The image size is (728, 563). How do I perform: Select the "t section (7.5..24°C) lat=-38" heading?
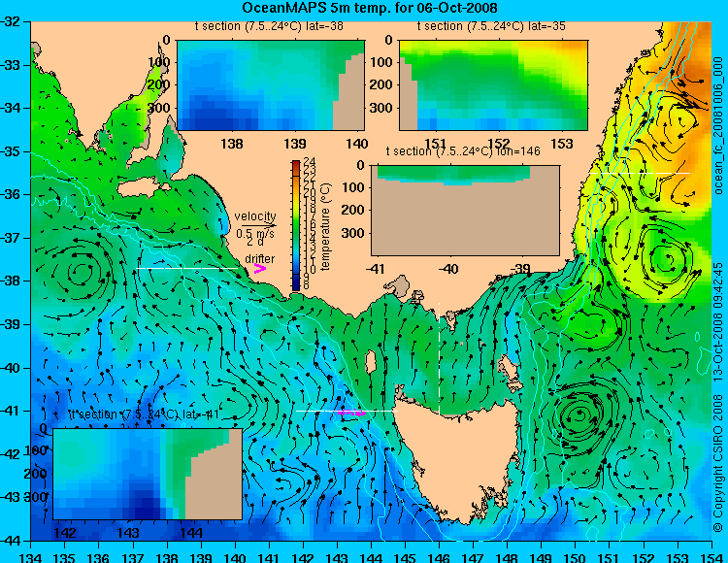(x=269, y=26)
